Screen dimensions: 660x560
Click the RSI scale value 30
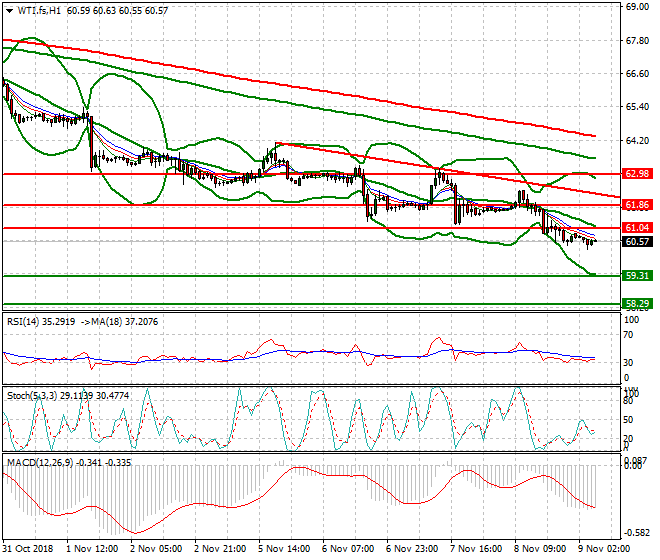(x=628, y=363)
